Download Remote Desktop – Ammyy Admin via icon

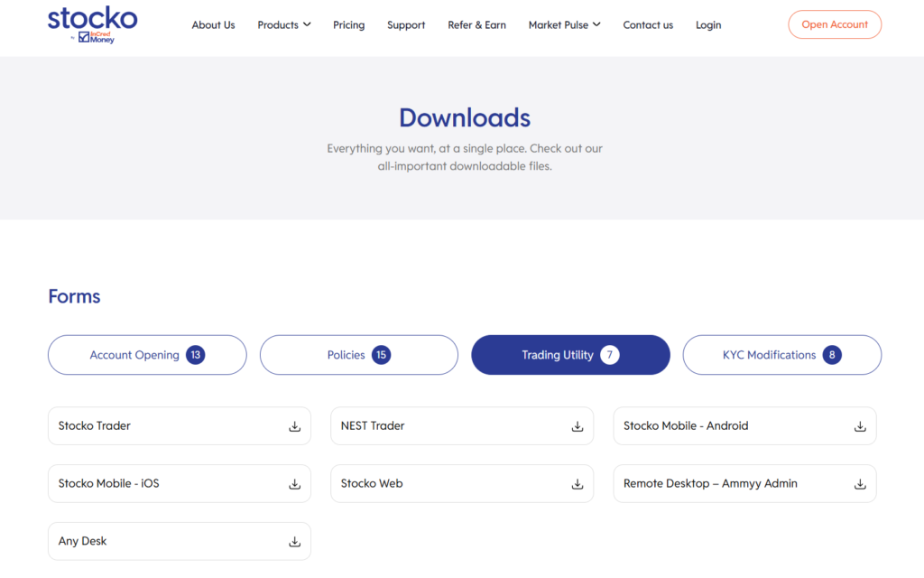(x=860, y=484)
